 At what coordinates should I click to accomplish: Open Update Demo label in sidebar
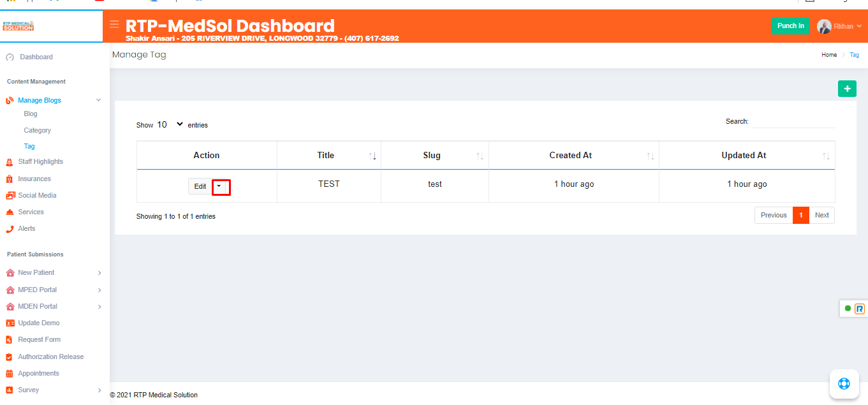click(39, 323)
